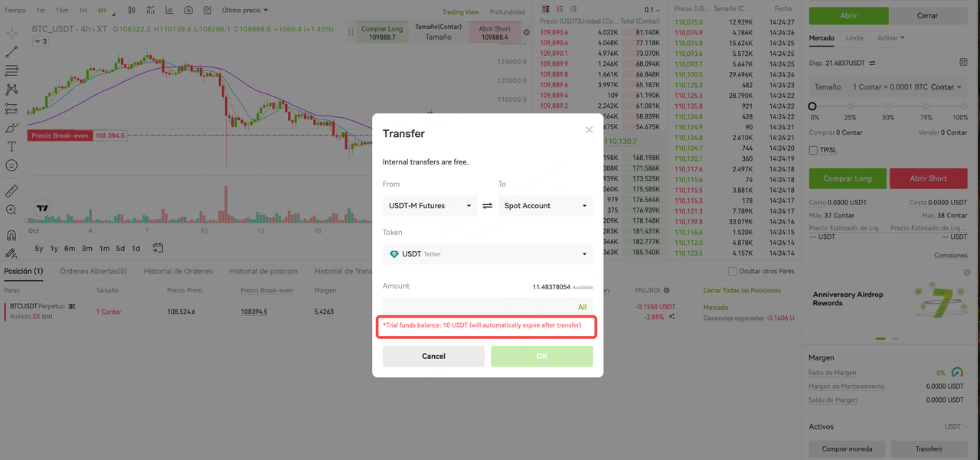Choose the brush drawing tool
The width and height of the screenshot is (980, 460).
pos(11,128)
